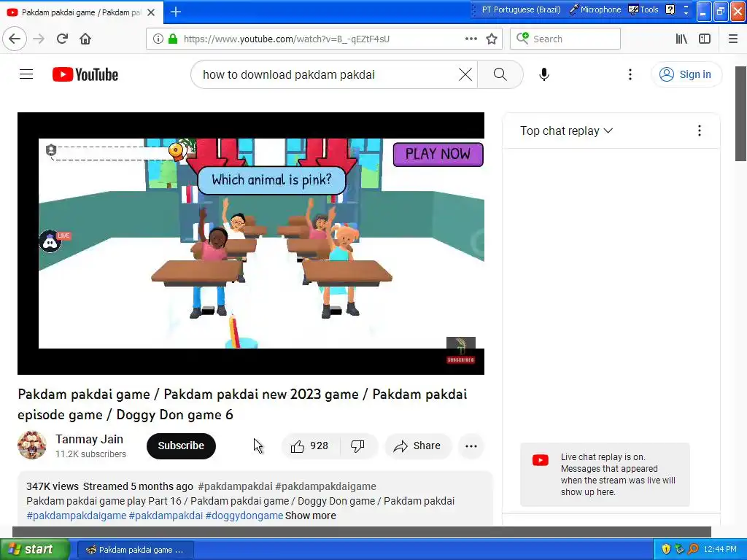Open #doggydongame hashtag link
The image size is (747, 560).
tap(244, 516)
